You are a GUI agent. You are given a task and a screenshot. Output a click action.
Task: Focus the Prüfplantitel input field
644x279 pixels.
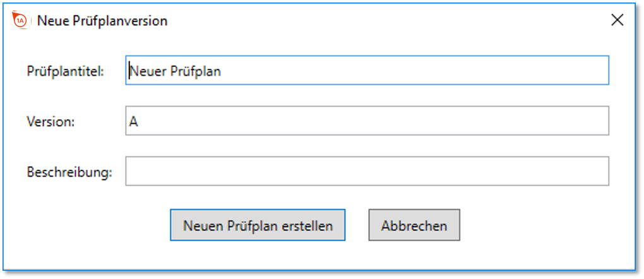[x=367, y=71]
